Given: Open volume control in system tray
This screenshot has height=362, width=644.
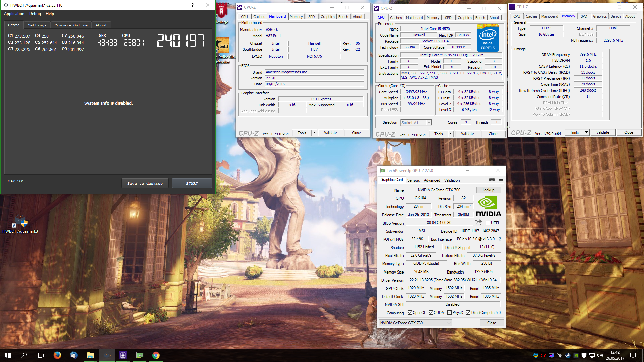Looking at the screenshot, I should (x=600, y=355).
